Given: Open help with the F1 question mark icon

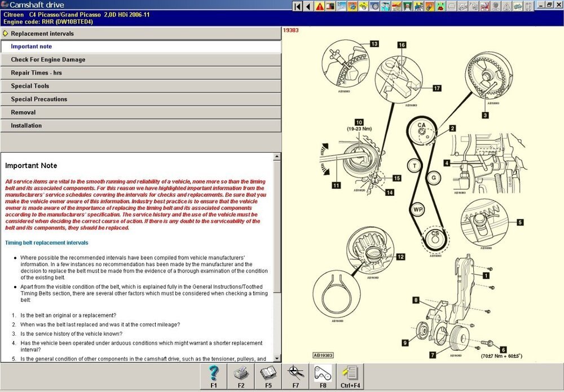Looking at the screenshot, I should [x=214, y=376].
